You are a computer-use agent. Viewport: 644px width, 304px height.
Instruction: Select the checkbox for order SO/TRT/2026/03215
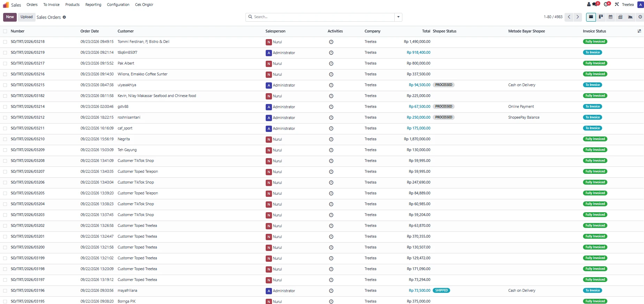click(x=5, y=85)
